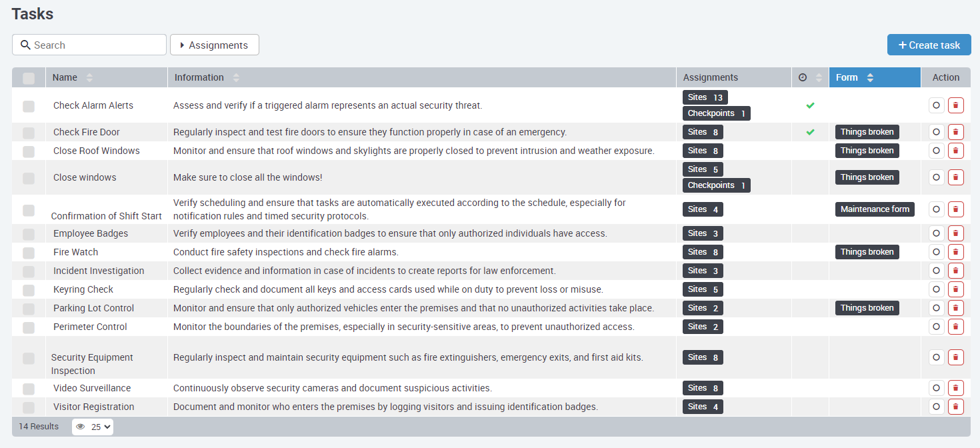Click circle action icon for Keyring Check
Screen dimensions: 980x448
point(936,289)
